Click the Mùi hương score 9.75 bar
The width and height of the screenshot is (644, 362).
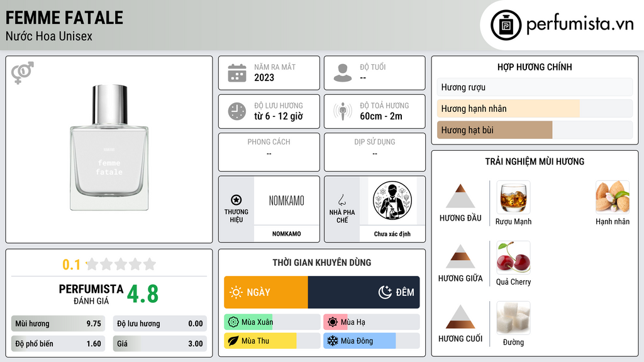coord(58,324)
